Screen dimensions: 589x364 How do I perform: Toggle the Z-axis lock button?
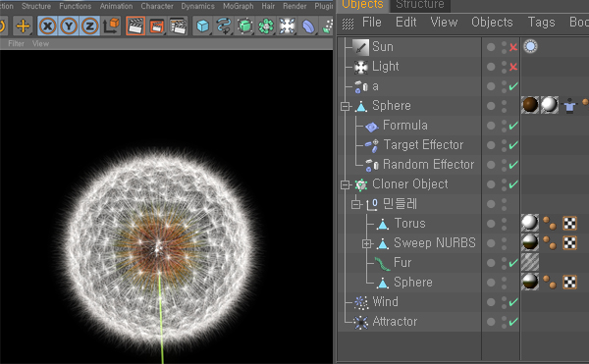pyautogui.click(x=89, y=26)
